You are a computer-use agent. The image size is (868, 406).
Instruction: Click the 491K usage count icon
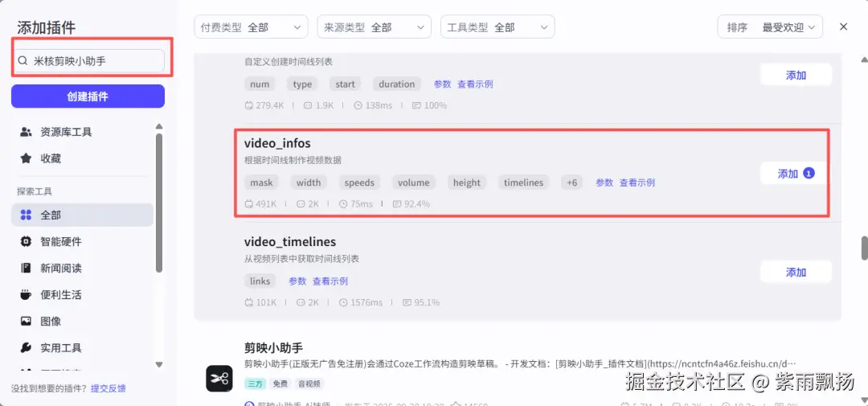[248, 204]
